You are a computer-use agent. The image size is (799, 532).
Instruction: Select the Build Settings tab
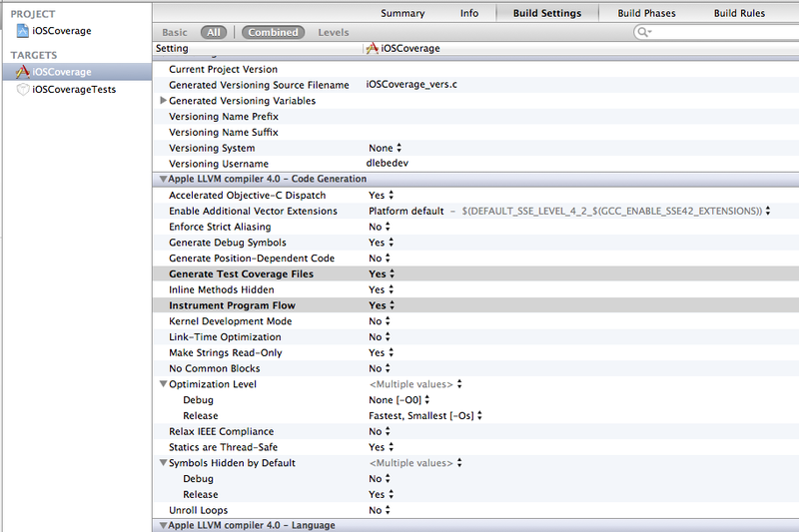547,13
